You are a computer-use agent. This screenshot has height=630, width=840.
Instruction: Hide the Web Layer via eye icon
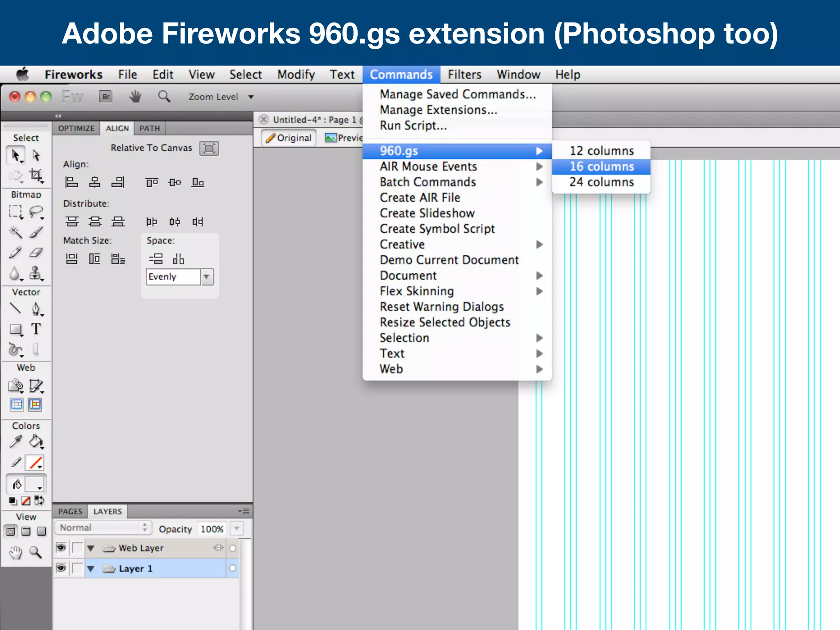pyautogui.click(x=61, y=548)
